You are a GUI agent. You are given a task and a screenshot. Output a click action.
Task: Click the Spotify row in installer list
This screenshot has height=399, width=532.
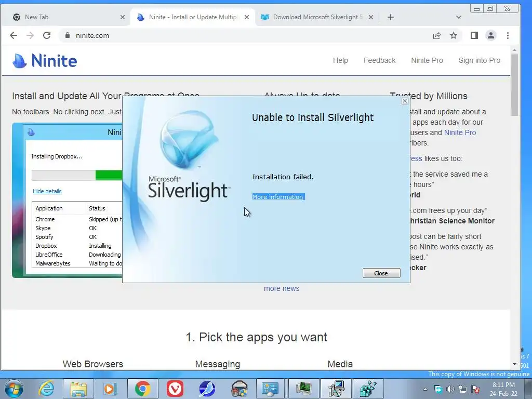pos(78,237)
